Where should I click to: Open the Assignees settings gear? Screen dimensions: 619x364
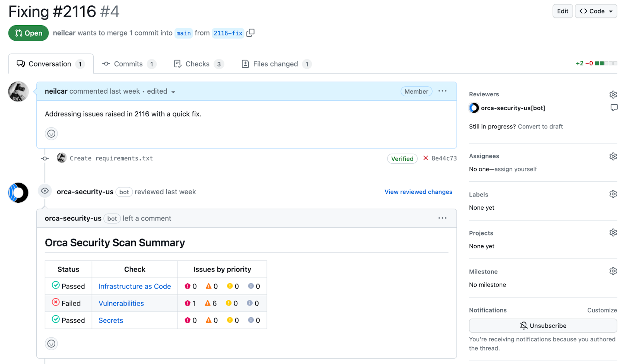[x=612, y=156]
